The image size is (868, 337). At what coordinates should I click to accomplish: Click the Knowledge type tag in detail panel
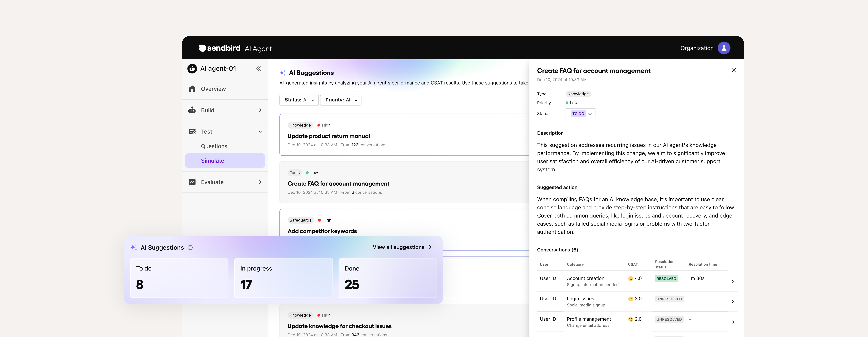(x=578, y=94)
